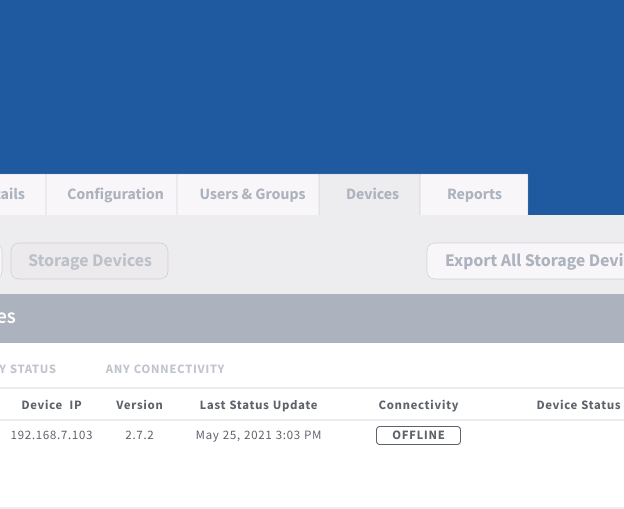Open the partially visible Details tab
The height and width of the screenshot is (509, 624).
pyautogui.click(x=14, y=194)
